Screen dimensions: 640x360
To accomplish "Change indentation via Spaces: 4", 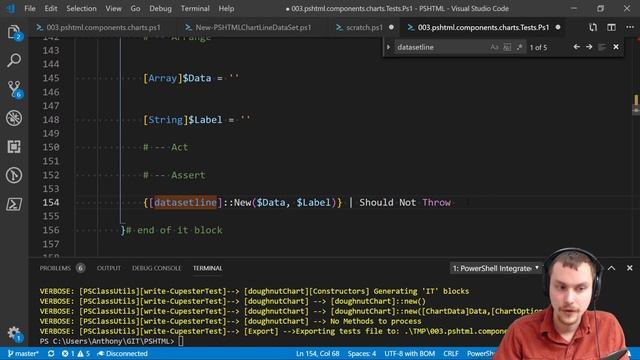I will pos(362,353).
